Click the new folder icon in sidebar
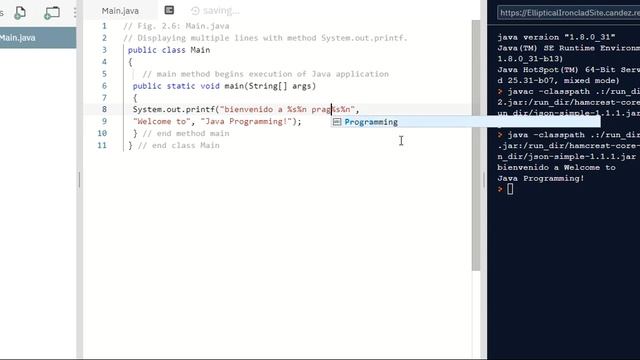 (x=52, y=13)
